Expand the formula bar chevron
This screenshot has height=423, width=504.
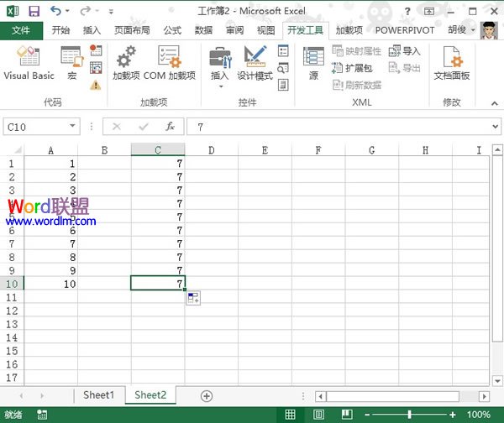(496, 127)
